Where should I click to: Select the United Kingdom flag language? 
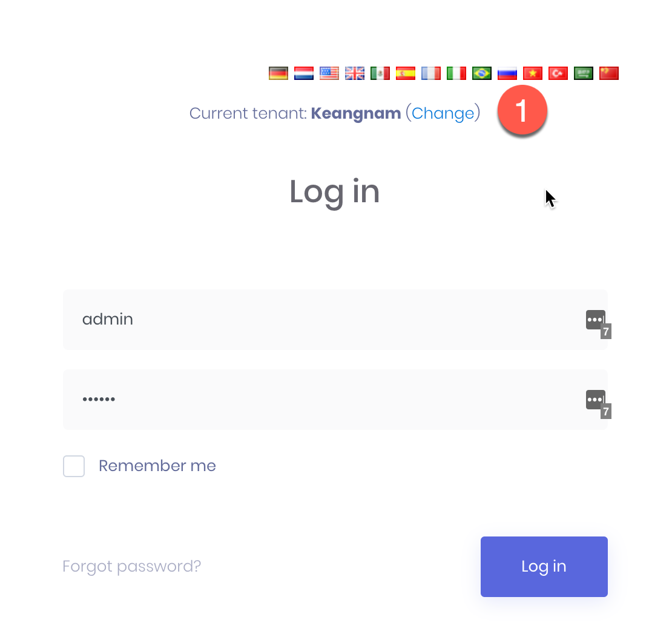[x=355, y=73]
